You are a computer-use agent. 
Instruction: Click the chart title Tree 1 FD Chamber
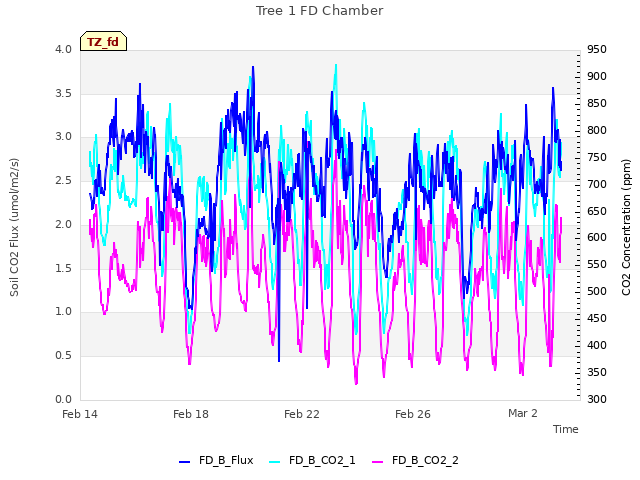[x=320, y=11]
